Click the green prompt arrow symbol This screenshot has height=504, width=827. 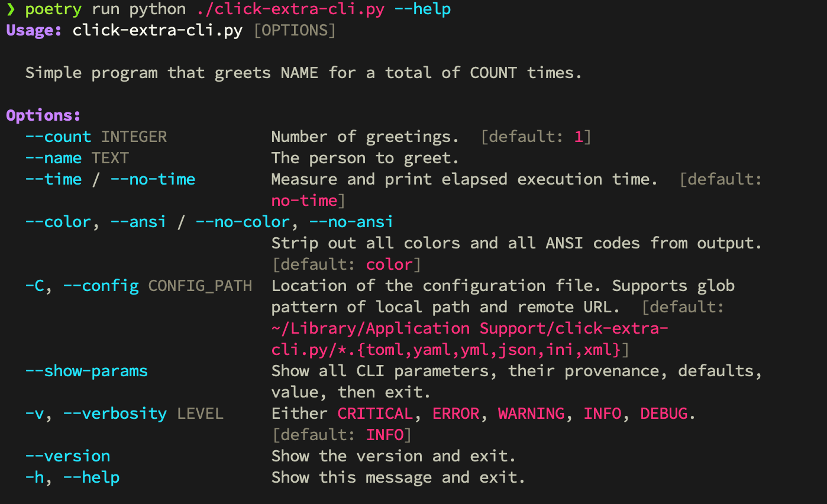point(11,9)
